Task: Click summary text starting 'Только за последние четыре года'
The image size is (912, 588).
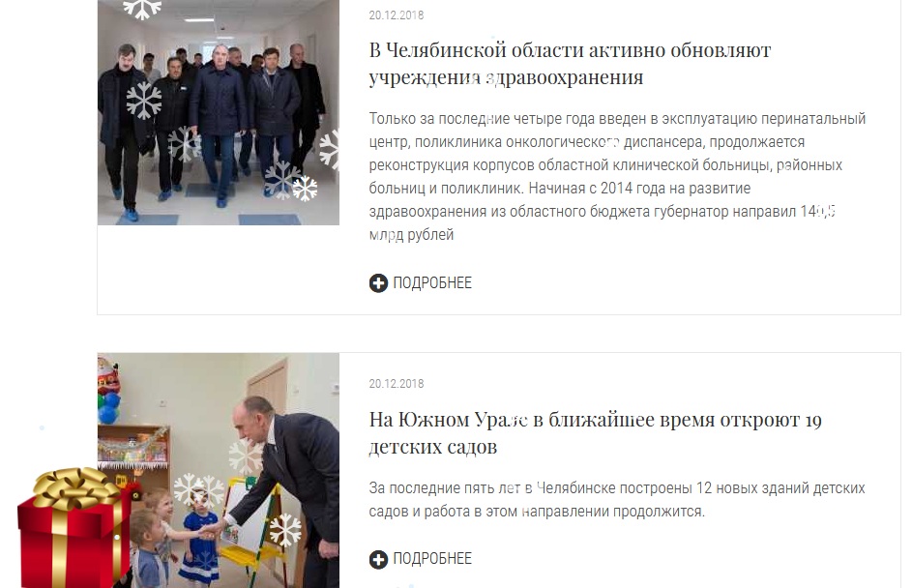Action: coord(617,177)
